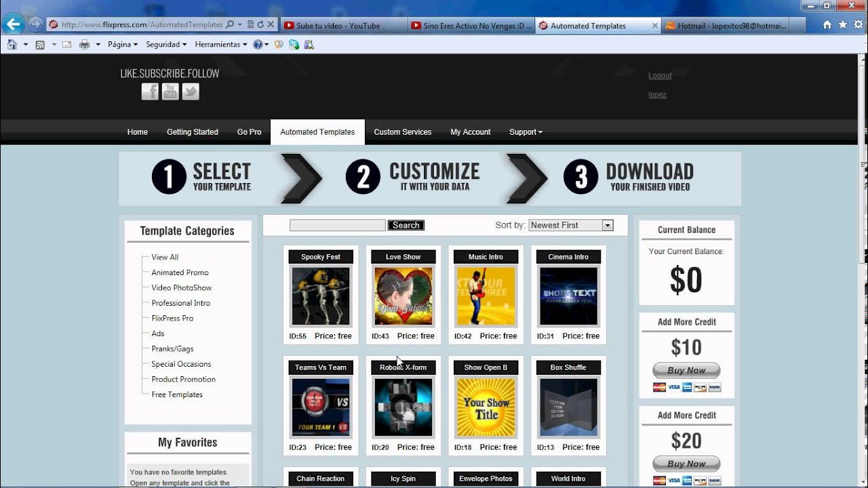The image size is (868, 488).
Task: Open the Love Show heart thumbnail
Action: (403, 296)
